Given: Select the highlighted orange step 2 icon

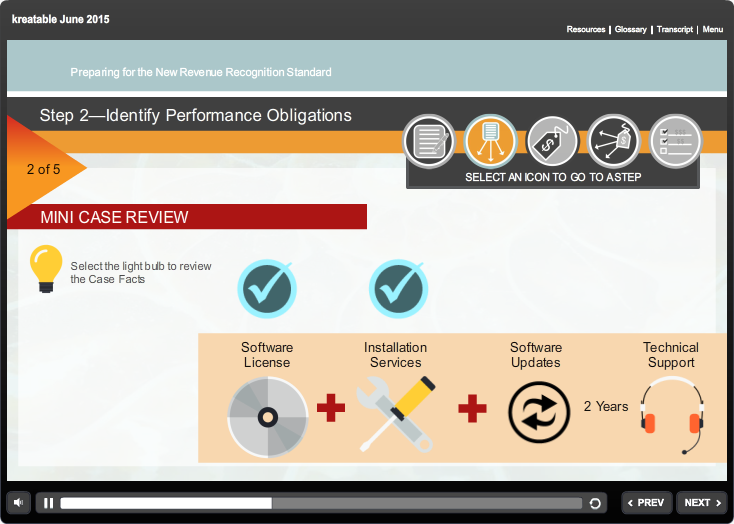Looking at the screenshot, I should point(490,141).
